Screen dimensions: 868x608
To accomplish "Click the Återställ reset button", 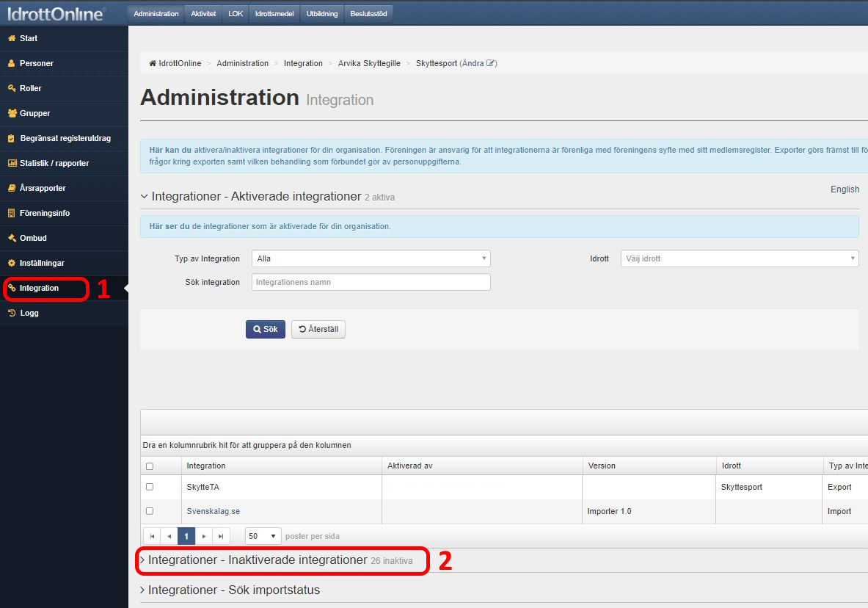I will [x=318, y=329].
